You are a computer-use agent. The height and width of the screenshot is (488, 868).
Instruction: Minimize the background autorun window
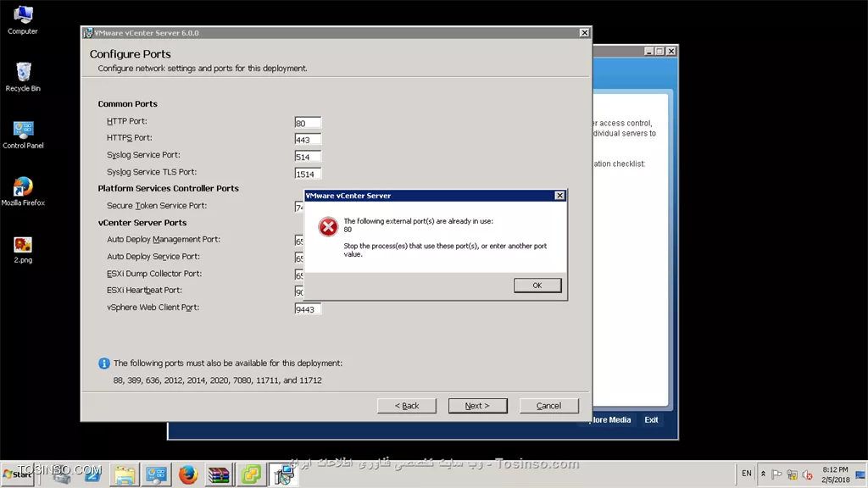point(648,51)
